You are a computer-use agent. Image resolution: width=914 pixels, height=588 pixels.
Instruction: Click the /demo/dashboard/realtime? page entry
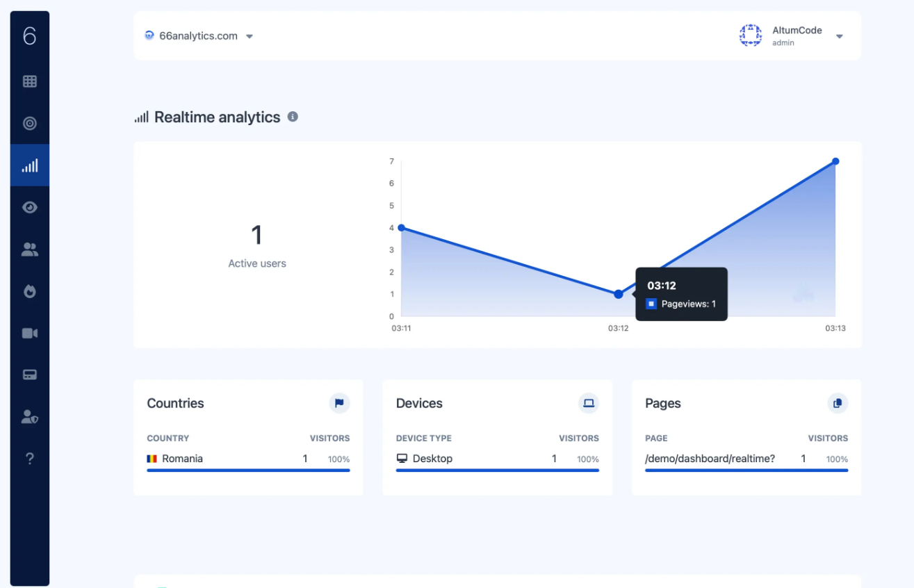(x=710, y=459)
